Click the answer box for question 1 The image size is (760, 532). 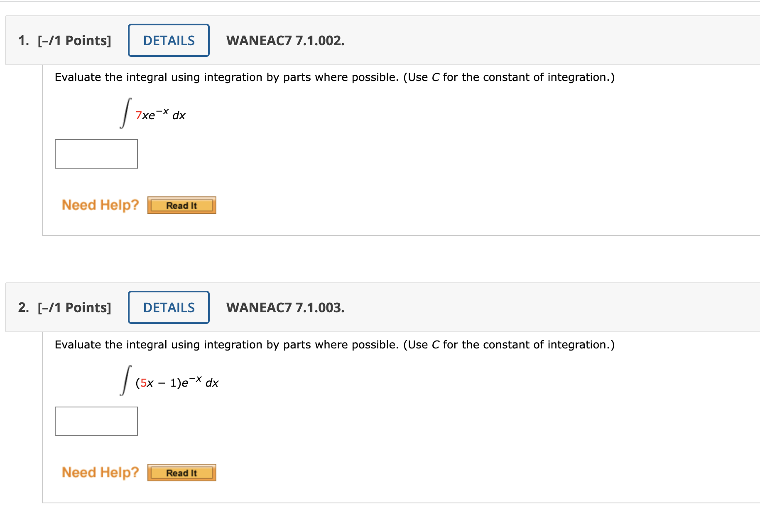[x=96, y=154]
